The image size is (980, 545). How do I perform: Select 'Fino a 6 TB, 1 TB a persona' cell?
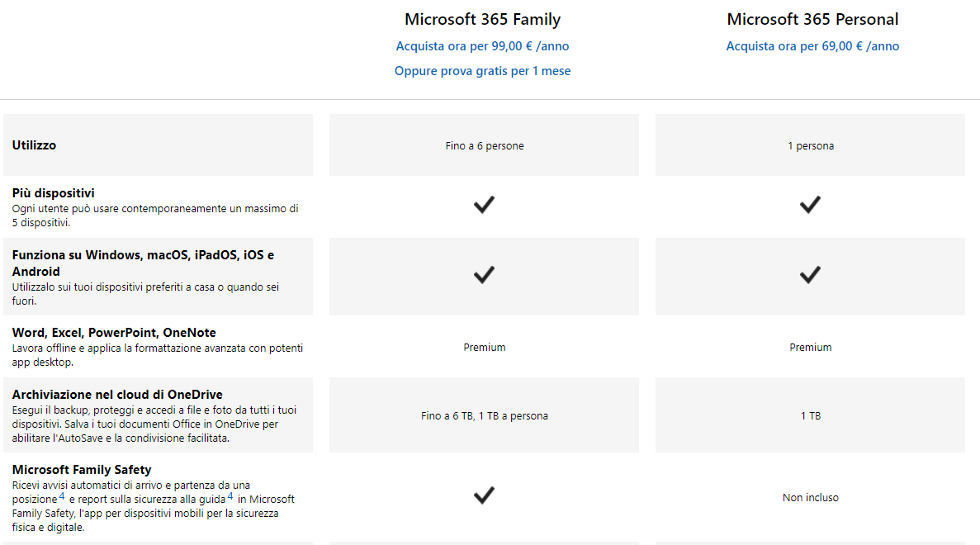point(485,415)
